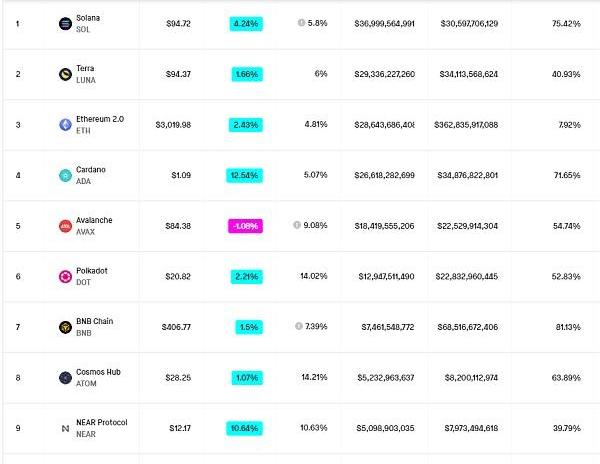Open the Solana name link
The height and width of the screenshot is (464, 600).
(x=90, y=18)
